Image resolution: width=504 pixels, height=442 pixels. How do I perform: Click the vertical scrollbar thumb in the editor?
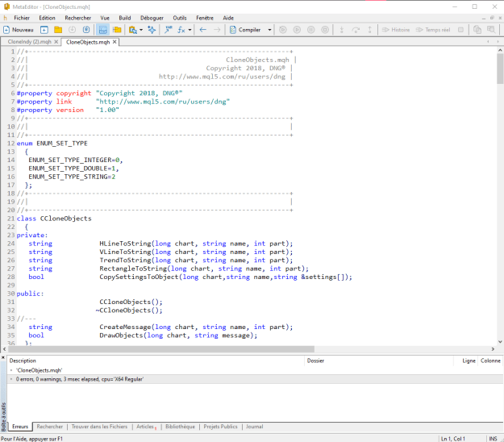point(500,69)
